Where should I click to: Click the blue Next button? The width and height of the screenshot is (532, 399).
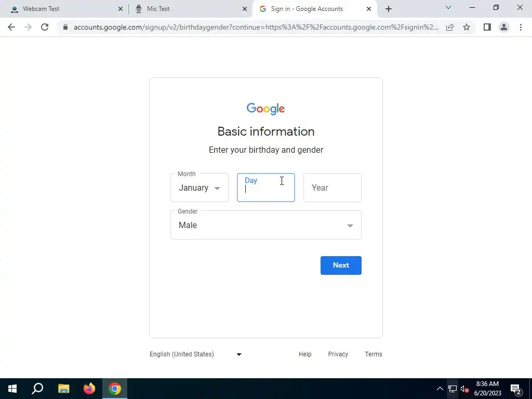341,265
